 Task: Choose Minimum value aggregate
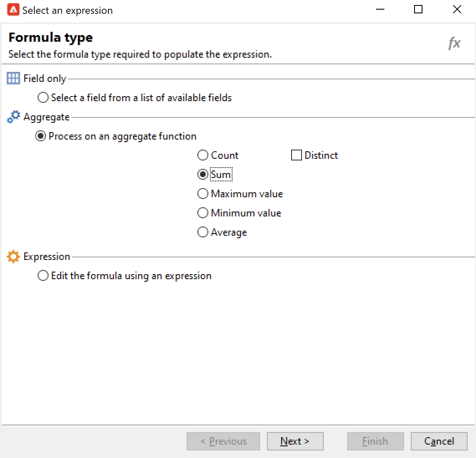click(203, 213)
